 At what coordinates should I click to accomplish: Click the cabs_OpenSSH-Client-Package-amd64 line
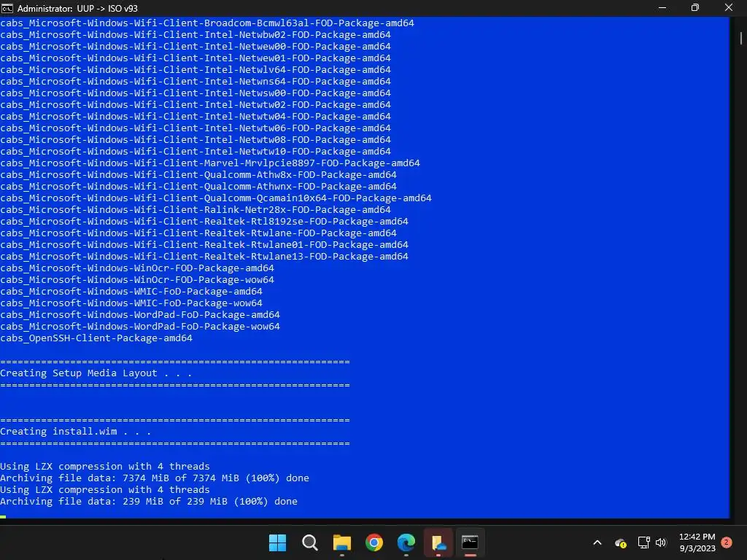click(x=96, y=338)
